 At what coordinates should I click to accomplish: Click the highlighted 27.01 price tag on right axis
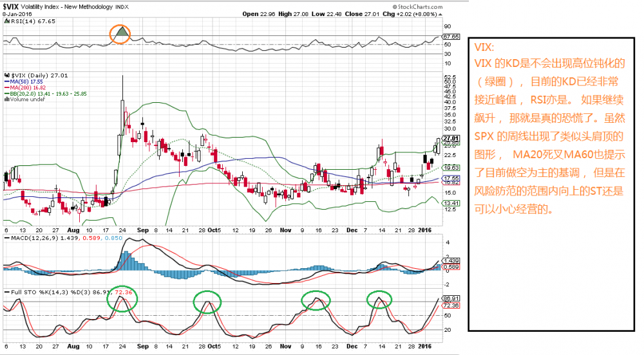click(451, 138)
